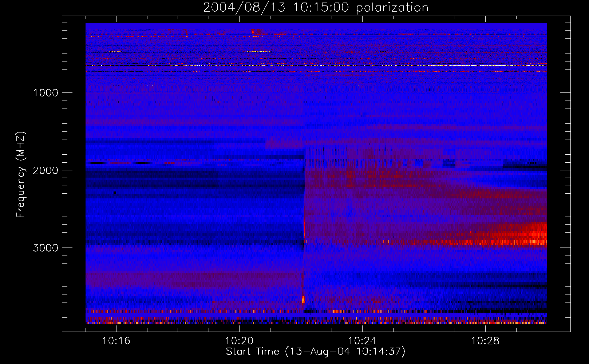Screen dimensions: 589x364
Task: Click the "2000" frequency axis label
Action: tap(46, 170)
